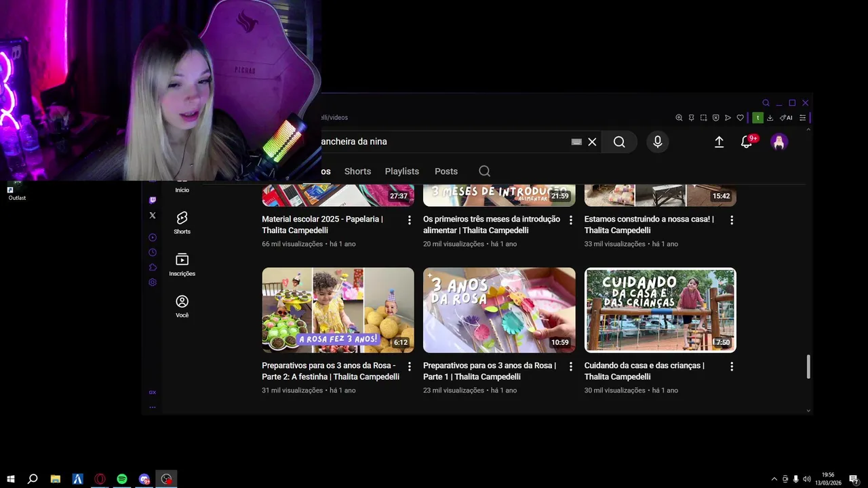Open Estamos construindo a nossa casa! title
This screenshot has height=488, width=868.
(649, 224)
